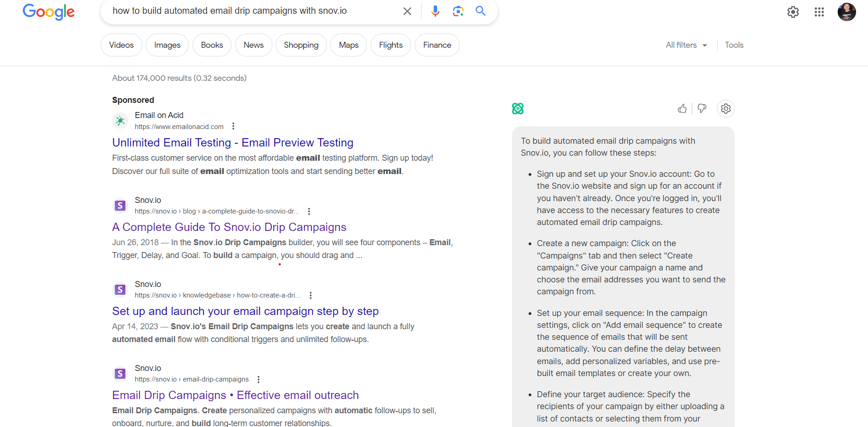
Task: Open Google account profile picture
Action: click(846, 12)
